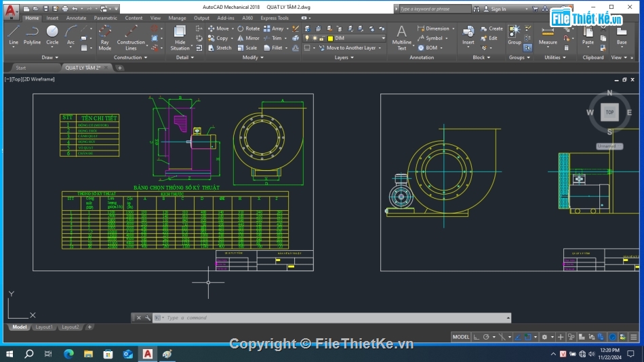This screenshot has width=644, height=362.
Task: Toggle group selection highlighted icon
Action: pos(528,48)
